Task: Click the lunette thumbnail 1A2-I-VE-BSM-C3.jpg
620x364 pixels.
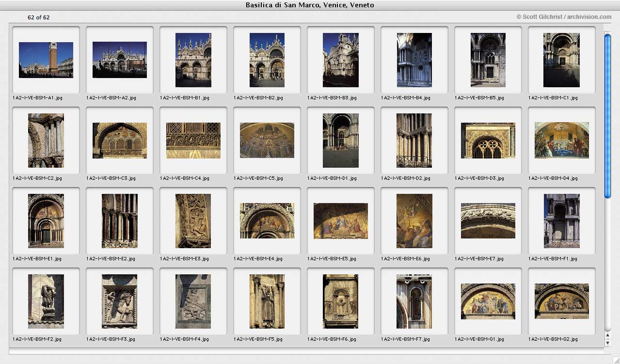Action: 120,141
